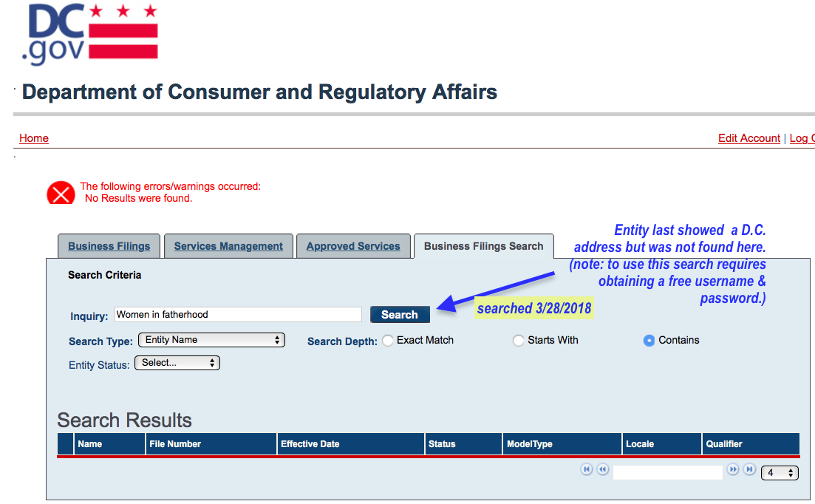Open the rows-per-page dropdown showing 4
815x504 pixels.
point(780,473)
